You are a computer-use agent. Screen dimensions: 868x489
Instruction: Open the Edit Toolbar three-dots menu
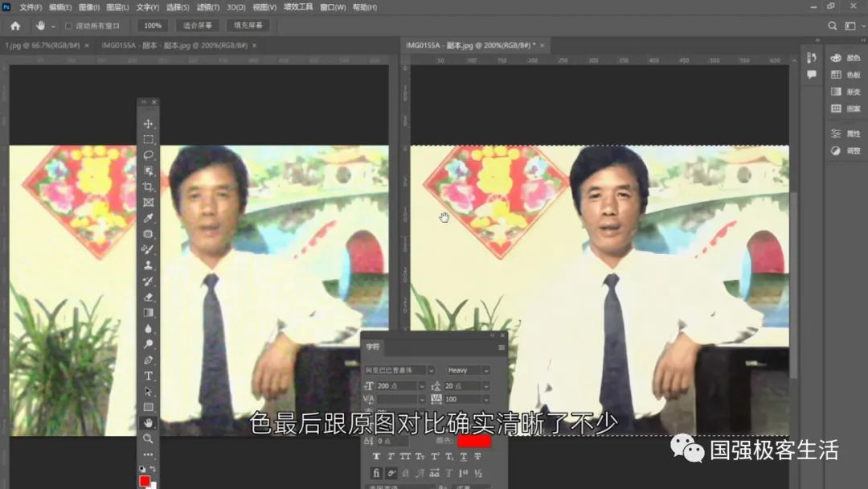pos(148,454)
